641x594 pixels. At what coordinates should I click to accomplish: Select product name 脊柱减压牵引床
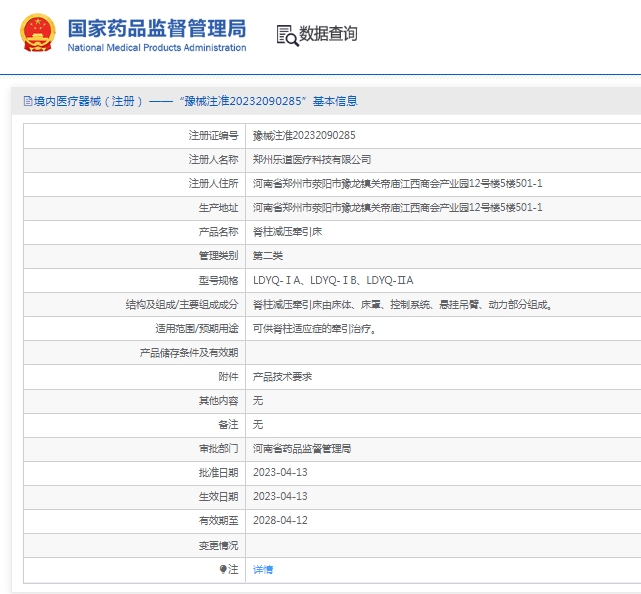[x=287, y=232]
